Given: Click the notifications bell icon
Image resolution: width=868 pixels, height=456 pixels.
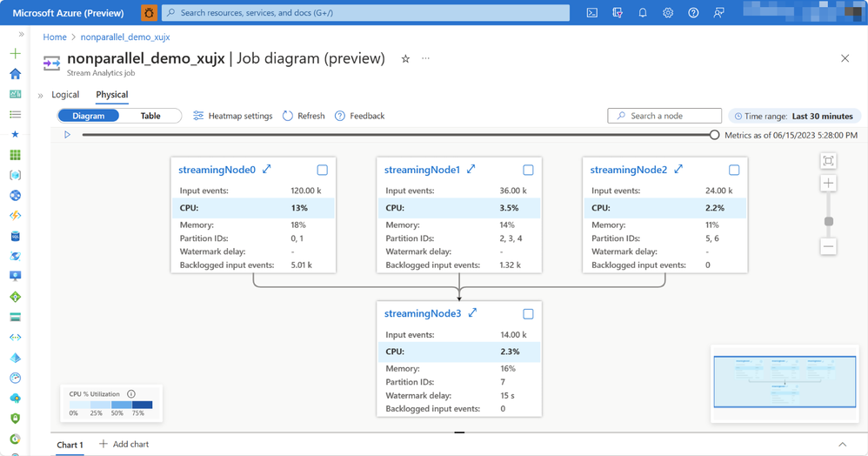Looking at the screenshot, I should pyautogui.click(x=643, y=13).
